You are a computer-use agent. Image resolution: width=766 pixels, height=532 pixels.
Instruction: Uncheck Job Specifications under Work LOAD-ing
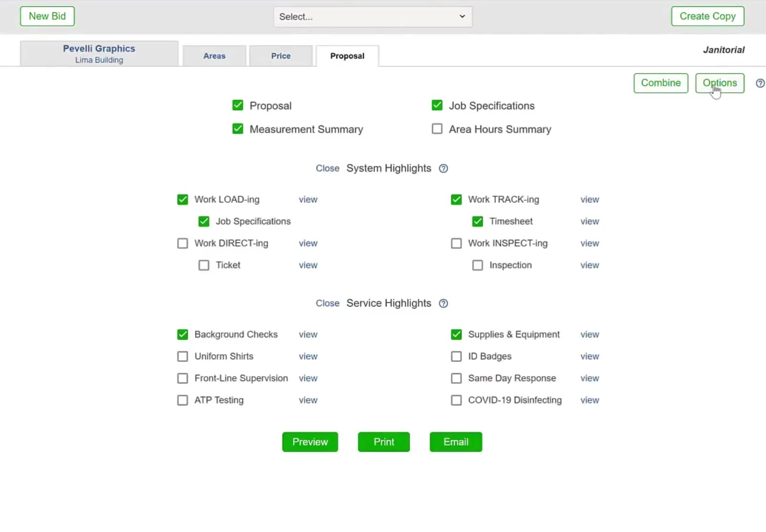(203, 222)
